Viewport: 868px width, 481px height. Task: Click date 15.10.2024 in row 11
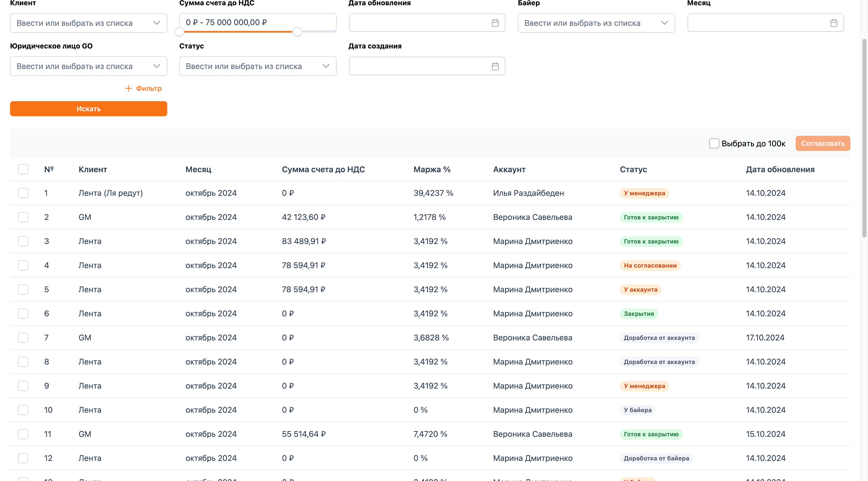[x=766, y=434]
